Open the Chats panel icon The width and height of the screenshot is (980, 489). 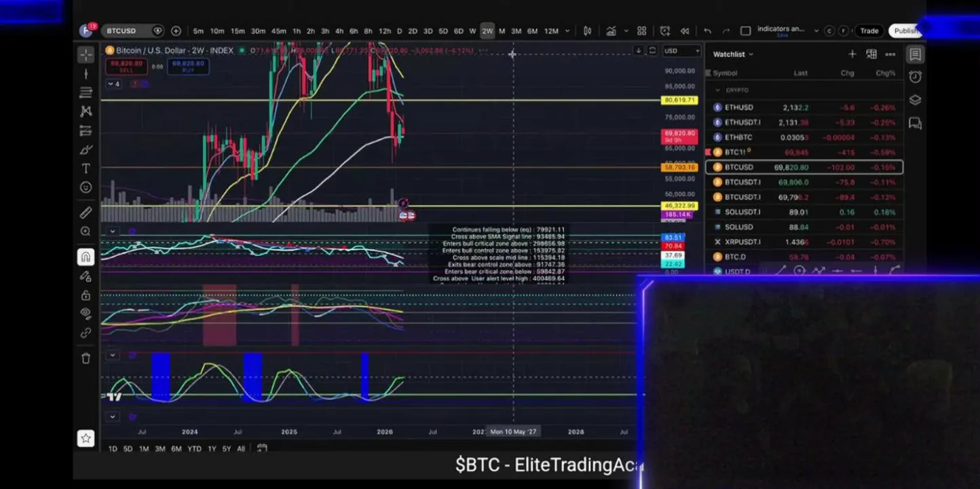[x=915, y=123]
